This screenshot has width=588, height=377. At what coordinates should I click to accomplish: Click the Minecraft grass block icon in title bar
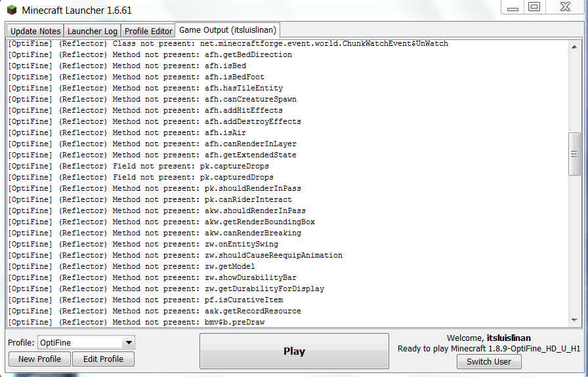point(12,10)
